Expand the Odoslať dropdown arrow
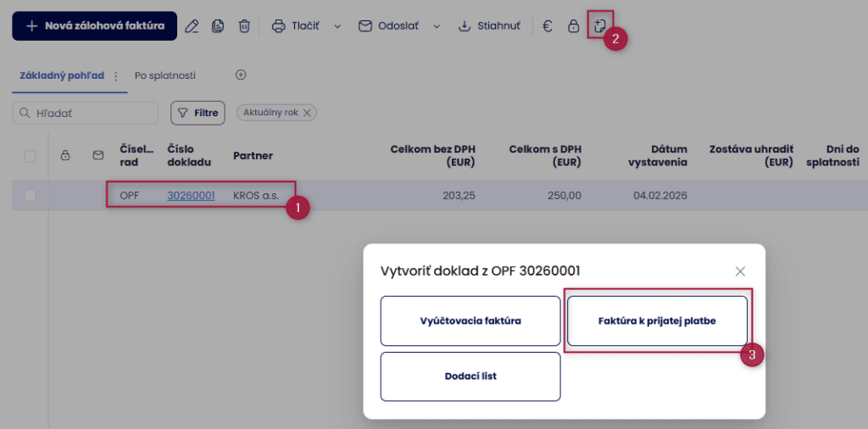The width and height of the screenshot is (868, 429). pos(437,26)
